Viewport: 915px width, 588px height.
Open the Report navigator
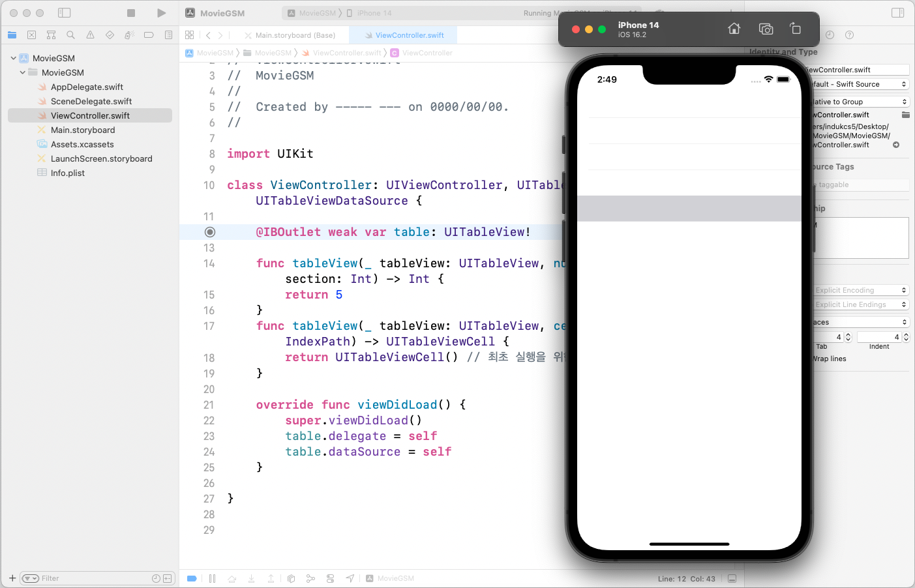(x=168, y=35)
